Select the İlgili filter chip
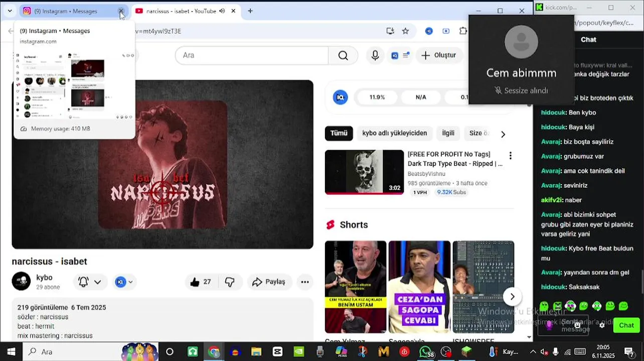The height and width of the screenshot is (361, 644). click(448, 133)
